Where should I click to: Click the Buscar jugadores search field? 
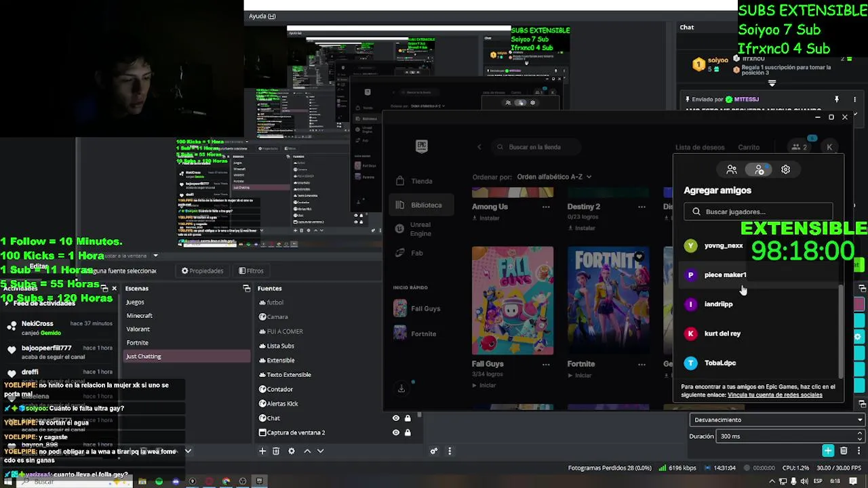click(758, 211)
